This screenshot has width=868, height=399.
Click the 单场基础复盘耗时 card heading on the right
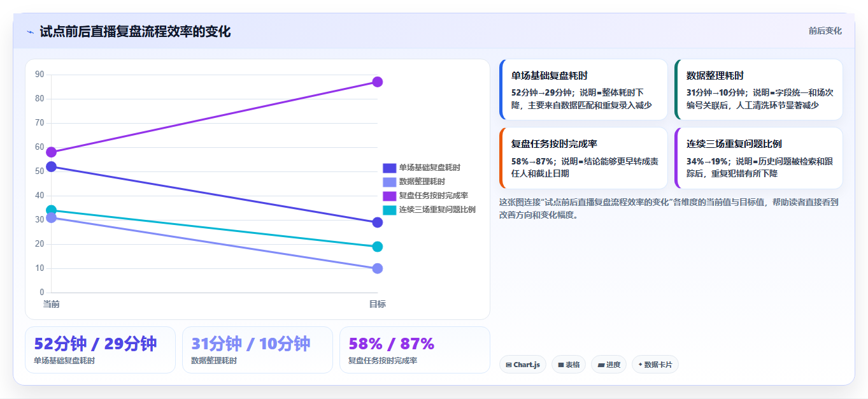click(x=549, y=75)
